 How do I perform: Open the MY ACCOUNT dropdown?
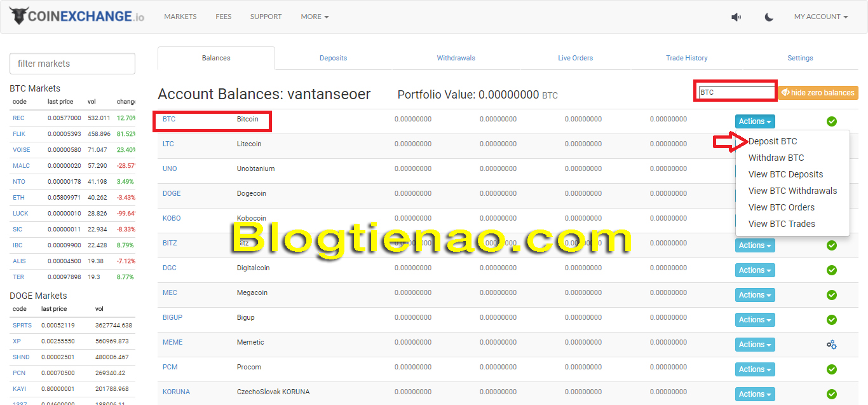click(821, 17)
